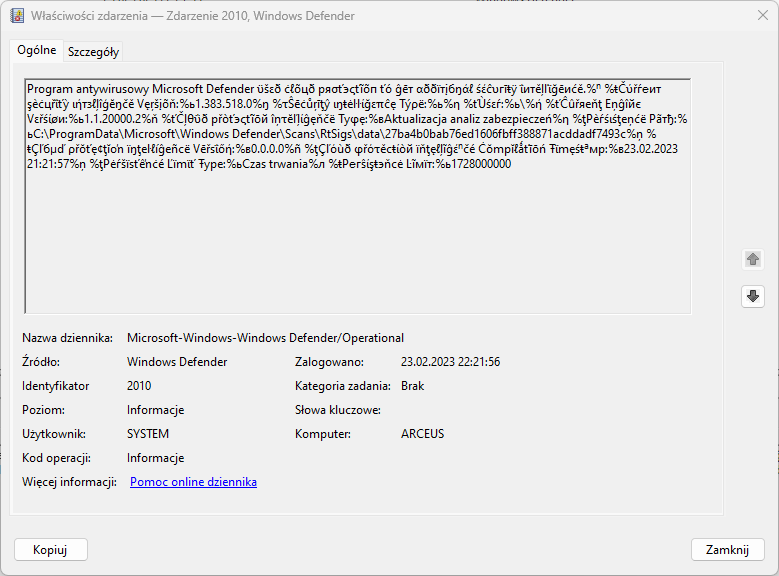Click inside the event description text box
Image resolution: width=779 pixels, height=576 pixels.
pyautogui.click(x=358, y=196)
